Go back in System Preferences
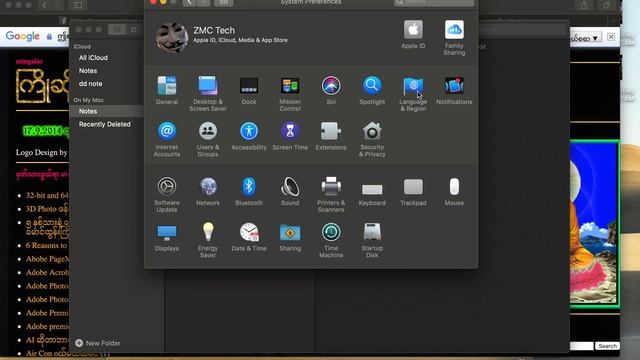This screenshot has width=640, height=360. [x=189, y=2]
